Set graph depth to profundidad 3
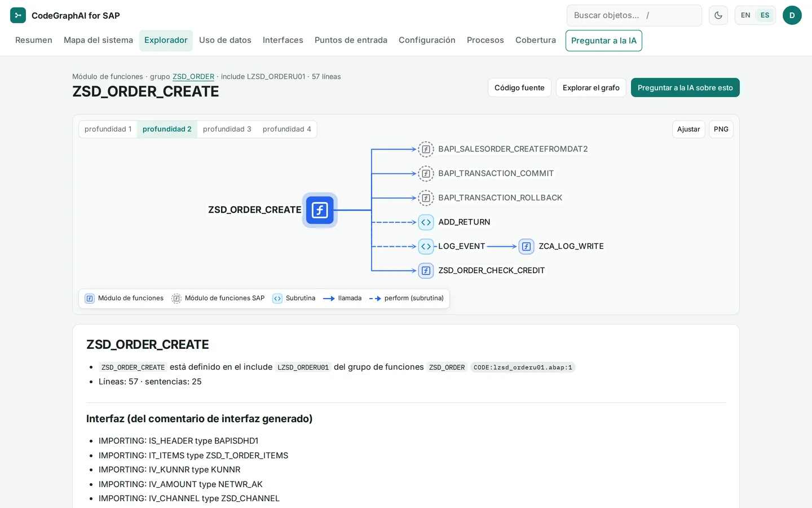 coord(227,129)
